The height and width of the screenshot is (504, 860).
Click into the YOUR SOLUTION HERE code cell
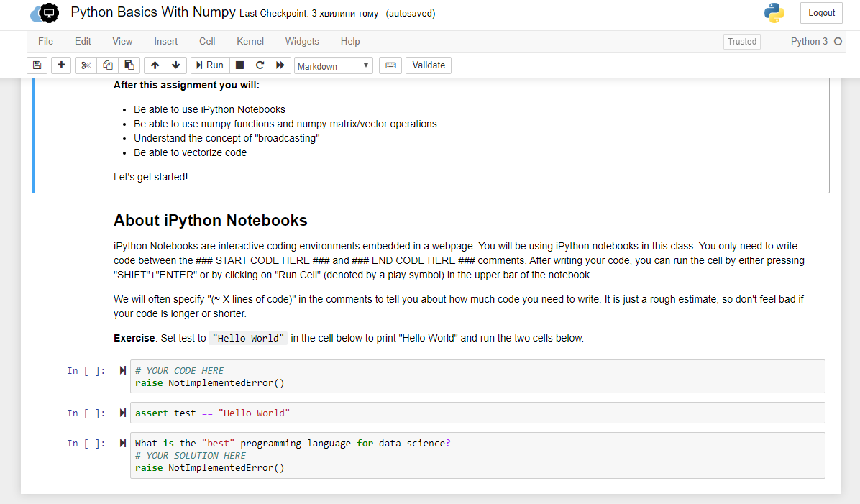[477, 456]
